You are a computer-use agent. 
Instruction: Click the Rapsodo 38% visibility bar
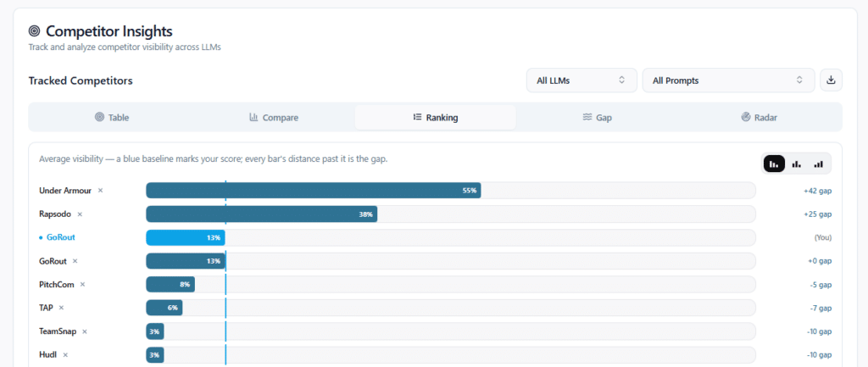coord(261,214)
